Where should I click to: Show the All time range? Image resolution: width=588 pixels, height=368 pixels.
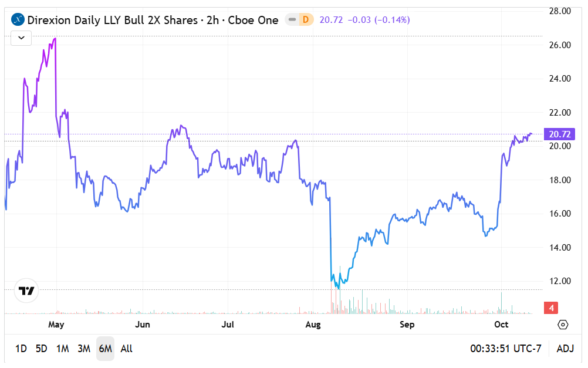point(126,349)
